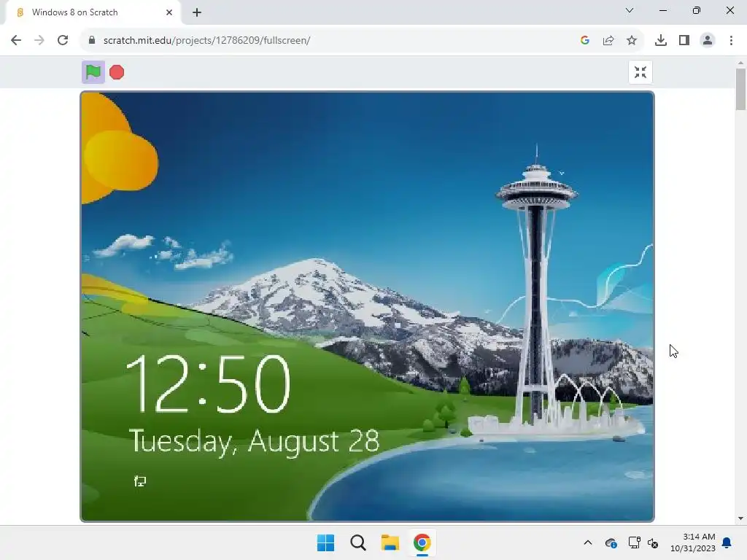Go forward with the browser arrow
Image resolution: width=747 pixels, height=560 pixels.
39,41
